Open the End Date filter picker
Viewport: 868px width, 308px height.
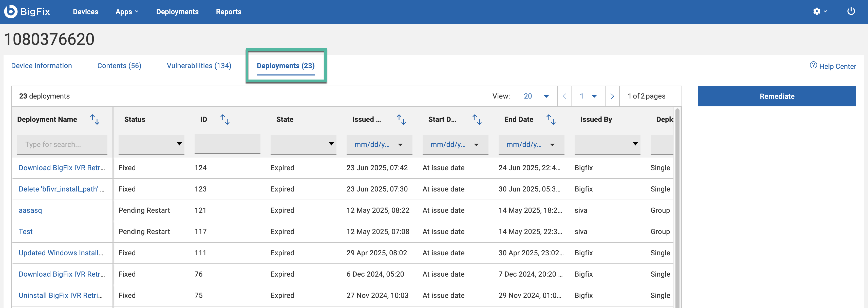(531, 145)
